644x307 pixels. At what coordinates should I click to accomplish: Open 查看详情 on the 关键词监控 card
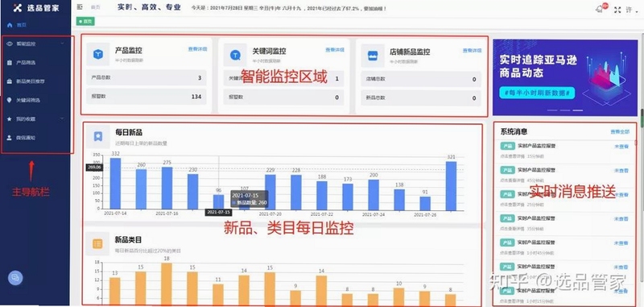pos(335,50)
